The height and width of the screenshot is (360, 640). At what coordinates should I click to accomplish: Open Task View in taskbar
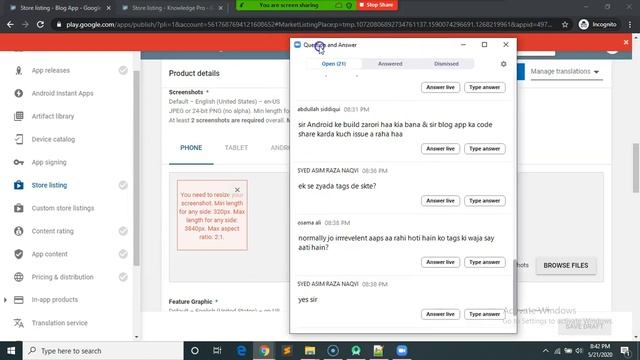coord(217,351)
